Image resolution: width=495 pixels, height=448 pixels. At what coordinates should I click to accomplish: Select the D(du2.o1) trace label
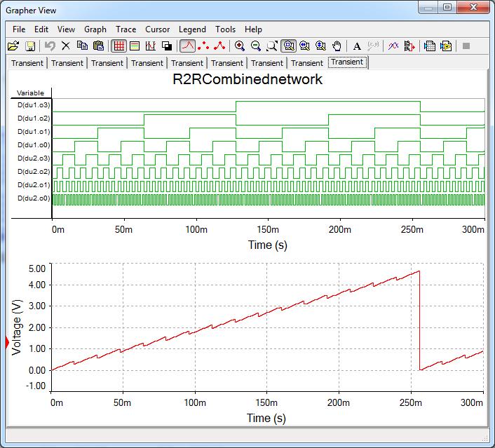tap(34, 184)
